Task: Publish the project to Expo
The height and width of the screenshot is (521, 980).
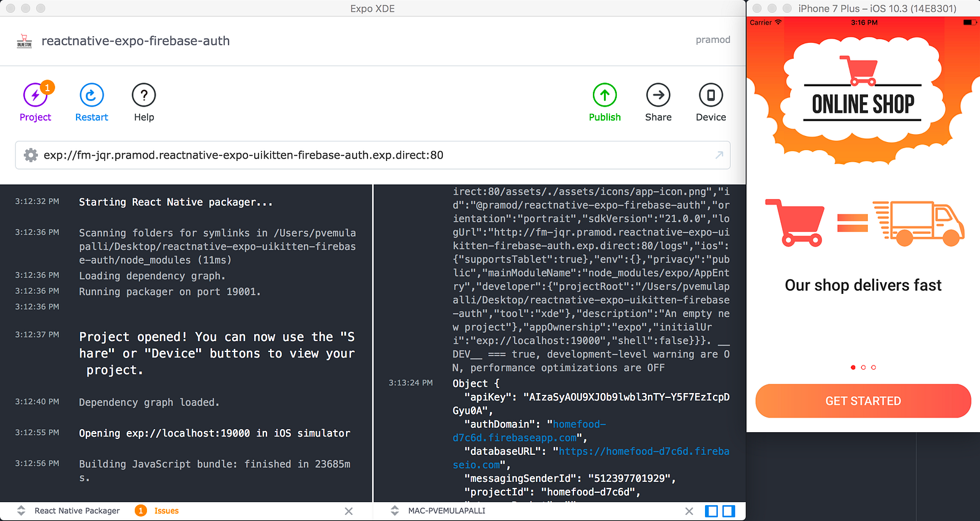Action: tap(605, 96)
